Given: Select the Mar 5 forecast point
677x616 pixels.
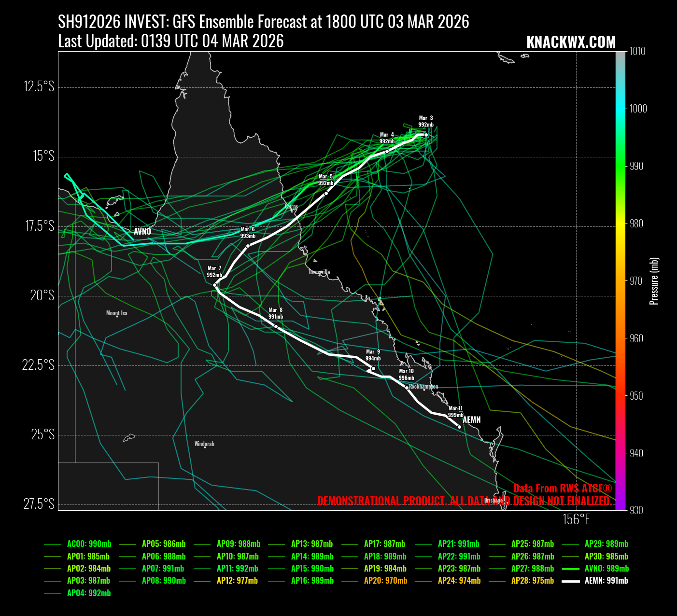Looking at the screenshot, I should click(x=326, y=193).
